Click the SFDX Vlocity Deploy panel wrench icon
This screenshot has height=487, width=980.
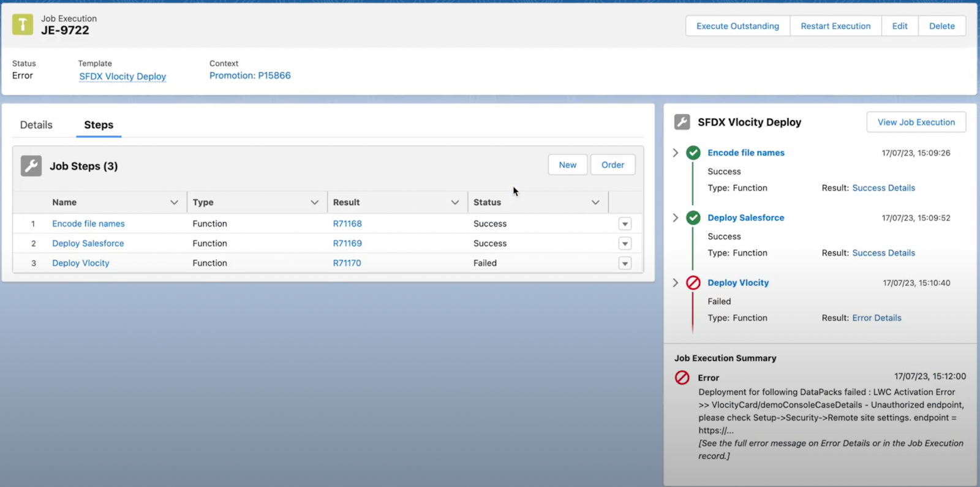[x=682, y=122]
